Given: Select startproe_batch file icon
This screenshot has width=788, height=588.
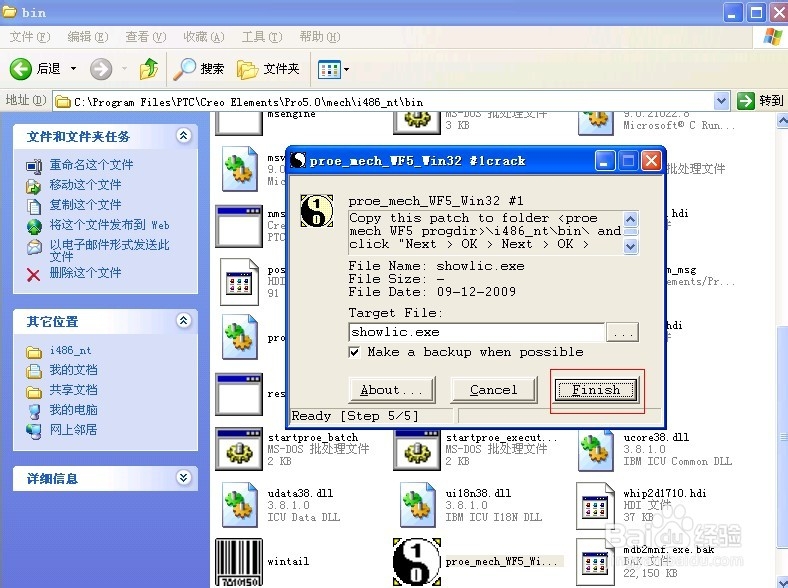Looking at the screenshot, I should pos(239,449).
